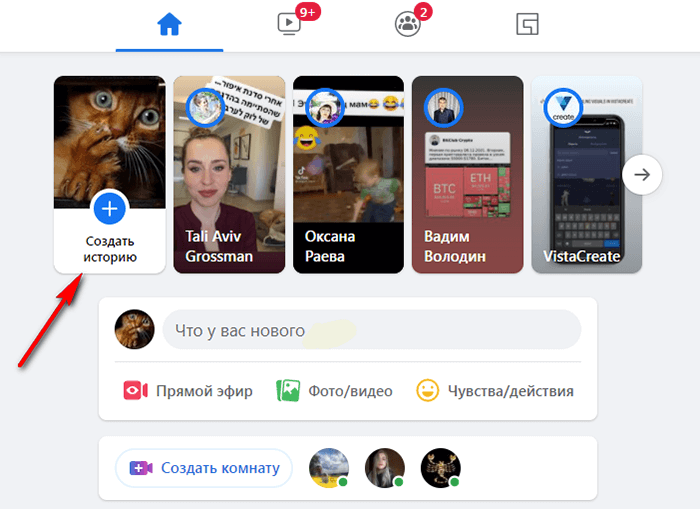Choose Чувства/действия for the post
Screen dimensions: 700x509
(x=496, y=391)
